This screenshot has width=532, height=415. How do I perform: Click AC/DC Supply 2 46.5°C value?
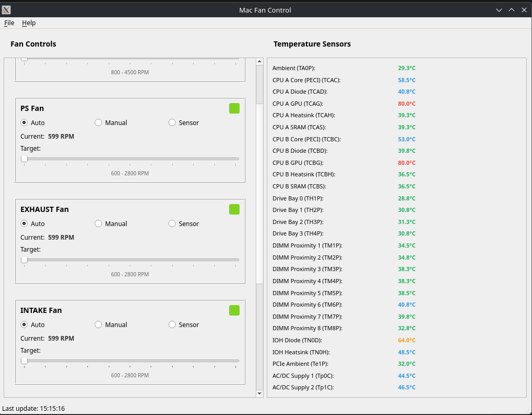tap(407, 387)
